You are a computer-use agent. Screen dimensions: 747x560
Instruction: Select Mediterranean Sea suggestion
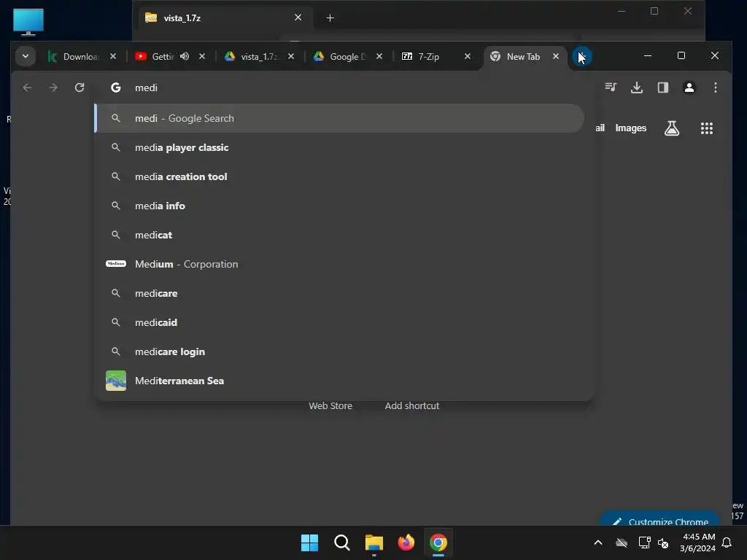coord(339,381)
